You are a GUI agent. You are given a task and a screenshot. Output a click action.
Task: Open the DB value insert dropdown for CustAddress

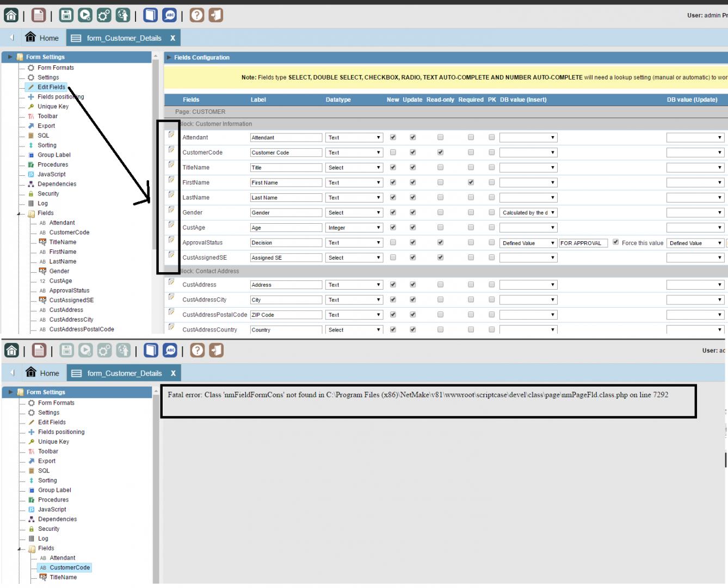pos(528,285)
